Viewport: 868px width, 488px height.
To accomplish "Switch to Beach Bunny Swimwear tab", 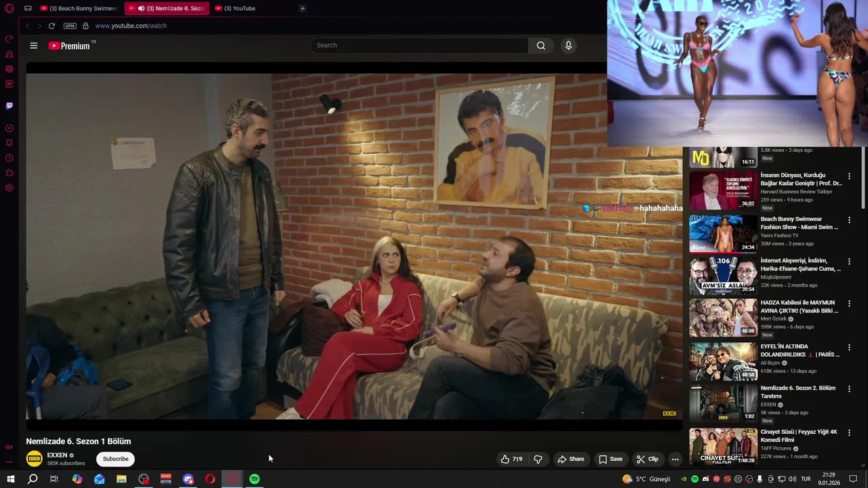I will [x=79, y=8].
